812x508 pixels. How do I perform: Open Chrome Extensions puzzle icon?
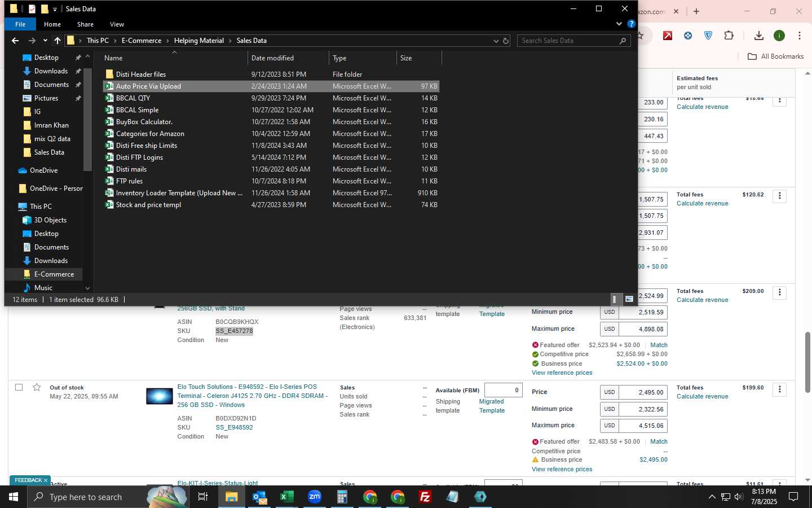click(x=729, y=36)
